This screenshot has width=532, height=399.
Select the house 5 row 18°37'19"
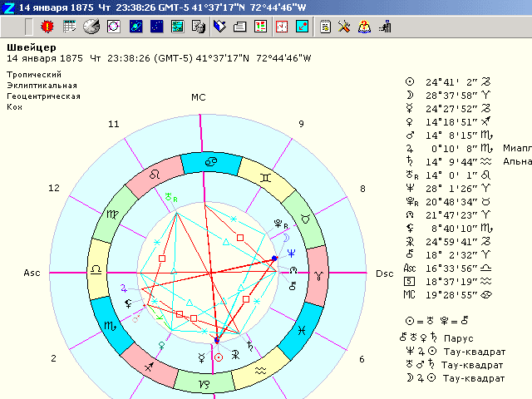pos(448,282)
